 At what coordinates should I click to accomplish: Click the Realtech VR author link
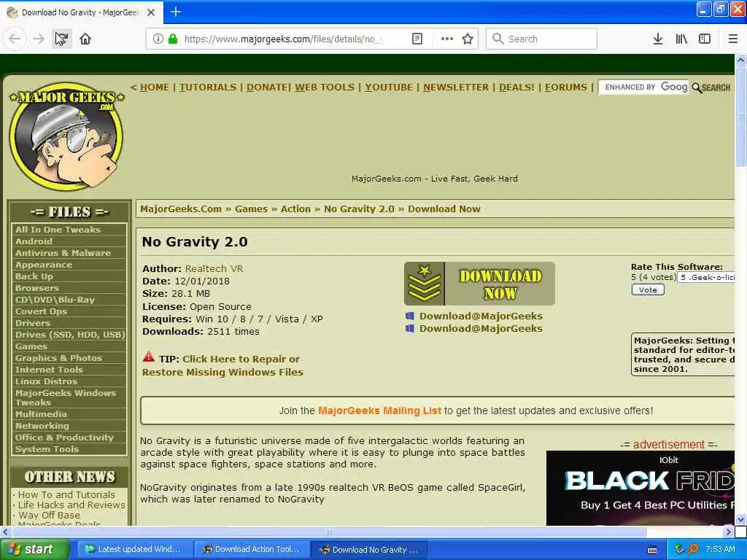[214, 269]
